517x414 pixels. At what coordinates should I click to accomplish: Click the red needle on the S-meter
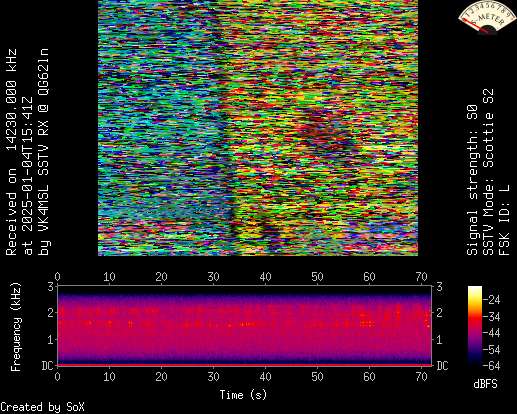click(476, 25)
